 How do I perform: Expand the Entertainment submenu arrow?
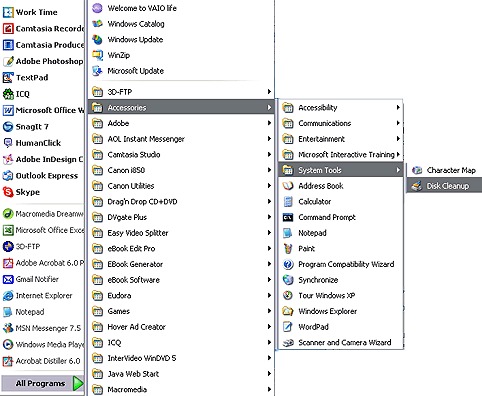398,139
